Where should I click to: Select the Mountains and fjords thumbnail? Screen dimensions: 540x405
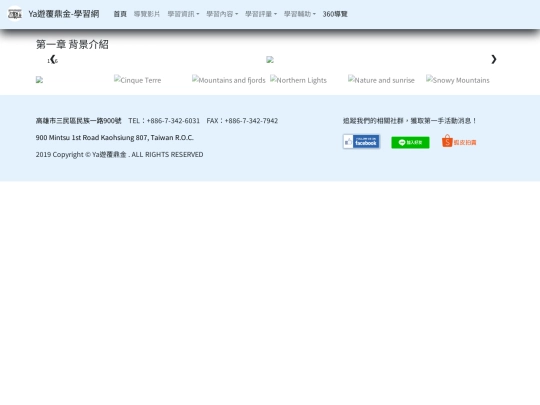tap(229, 80)
